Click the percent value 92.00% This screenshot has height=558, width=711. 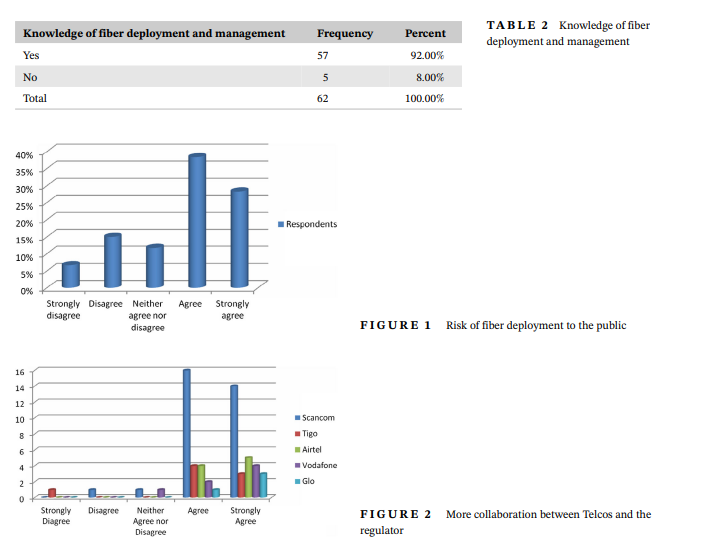coord(427,55)
